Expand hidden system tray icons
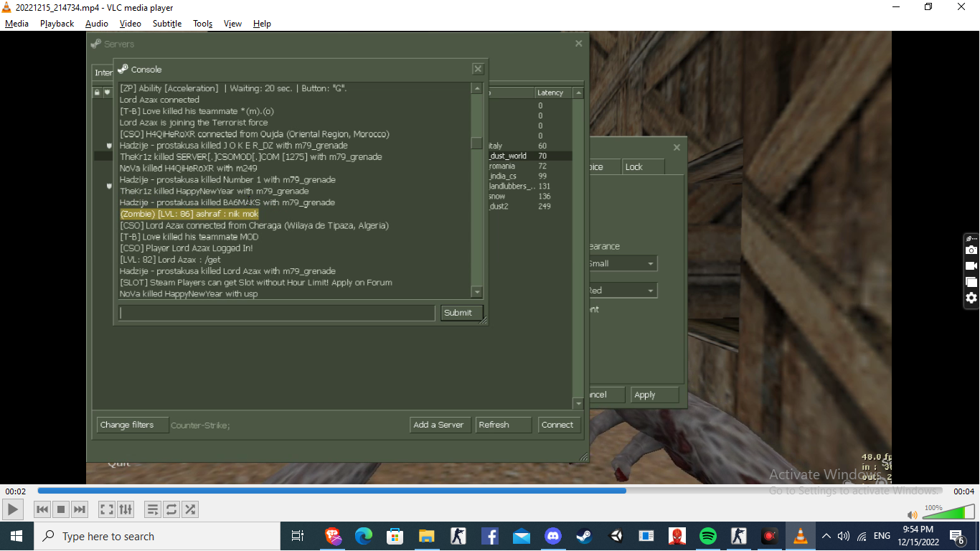The height and width of the screenshot is (551, 980). tap(826, 536)
